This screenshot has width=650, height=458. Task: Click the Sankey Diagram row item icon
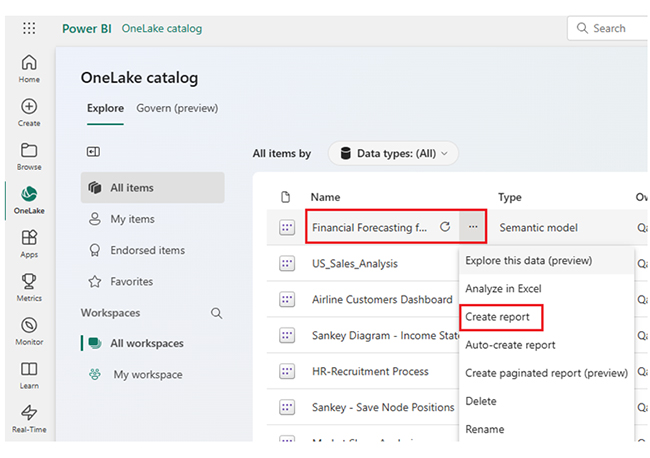point(287,335)
